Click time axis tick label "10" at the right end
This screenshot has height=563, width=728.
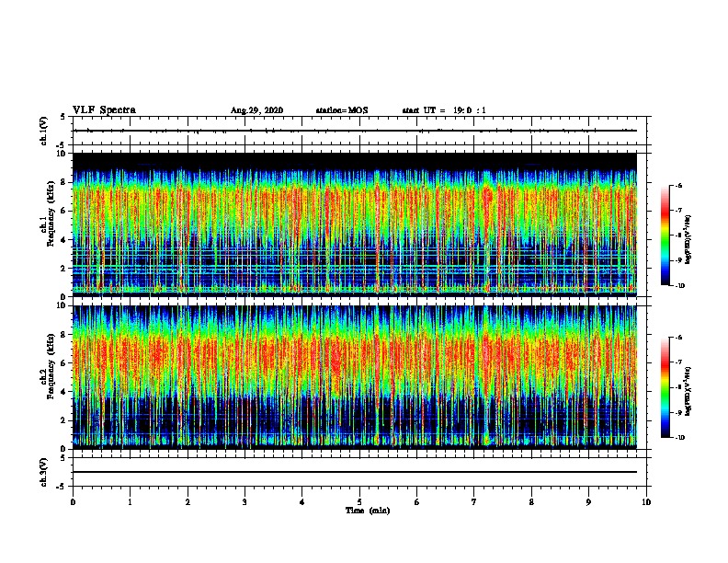coord(646,502)
